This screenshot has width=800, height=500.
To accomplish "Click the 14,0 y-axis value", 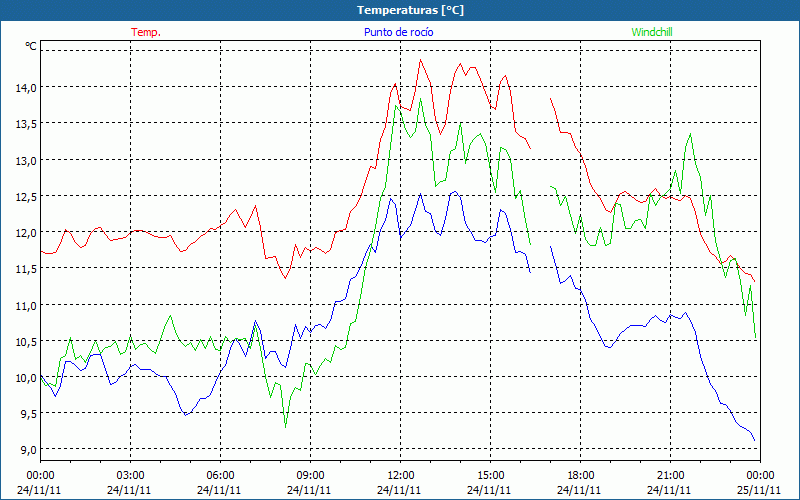I will [x=26, y=88].
